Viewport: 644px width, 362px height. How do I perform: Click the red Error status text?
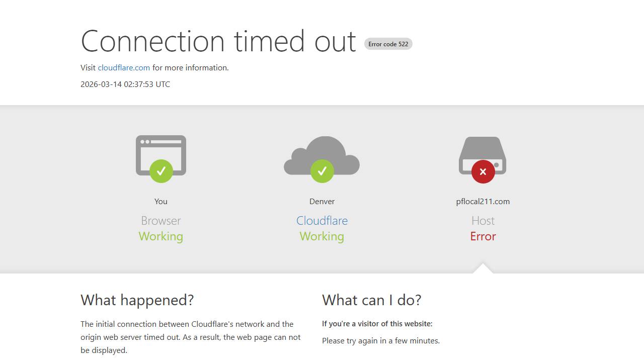[x=483, y=236]
